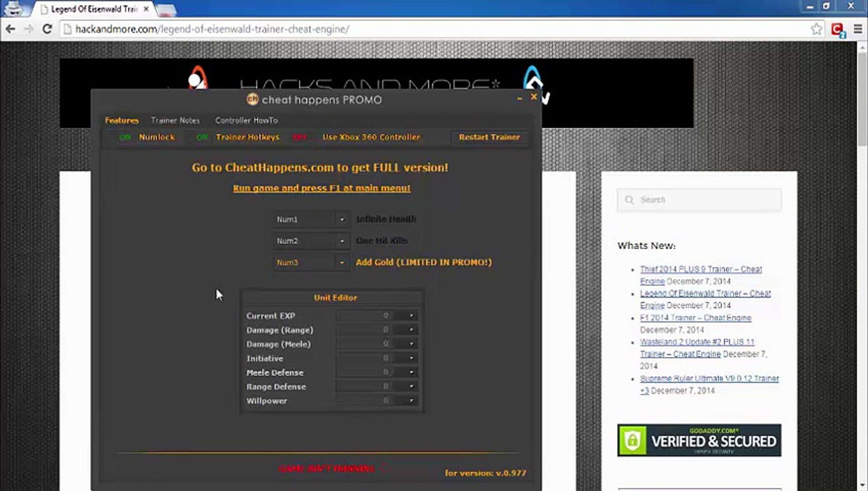Expand the Meele Defense value dropdown

click(411, 372)
